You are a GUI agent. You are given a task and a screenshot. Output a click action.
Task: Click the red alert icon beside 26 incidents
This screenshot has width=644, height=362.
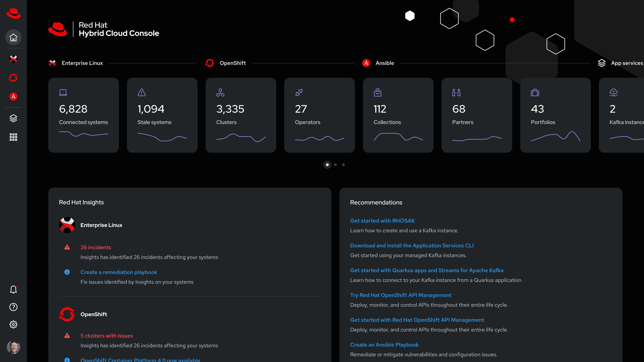67,247
